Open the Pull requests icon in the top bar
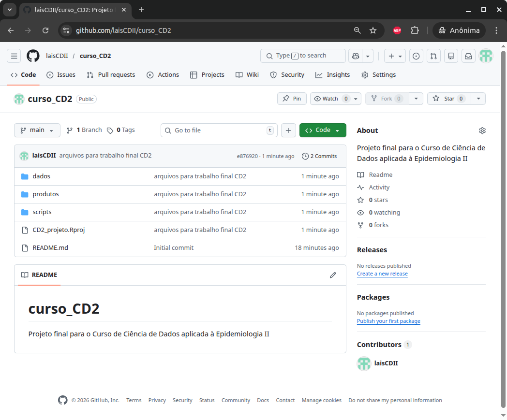The width and height of the screenshot is (507, 420). 433,56
